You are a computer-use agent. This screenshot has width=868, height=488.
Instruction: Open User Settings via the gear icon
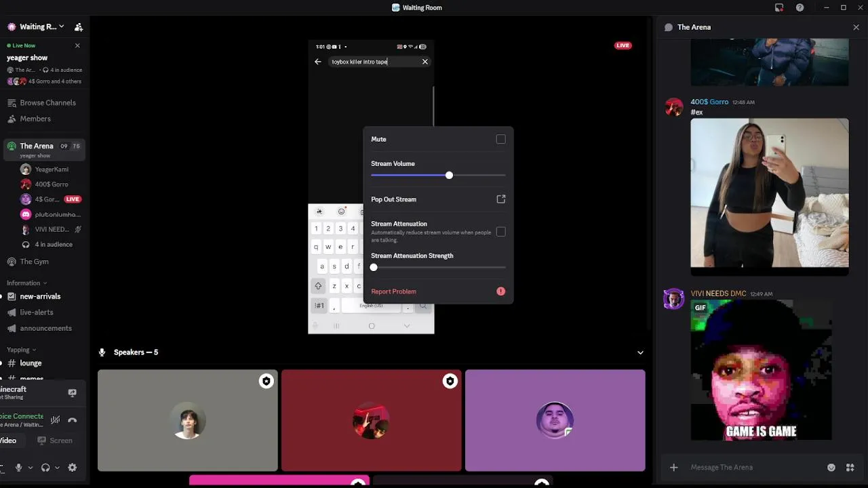coord(73,468)
